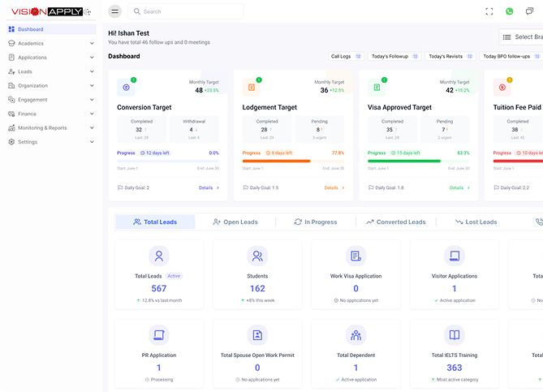Open Today's Followup button

394,56
